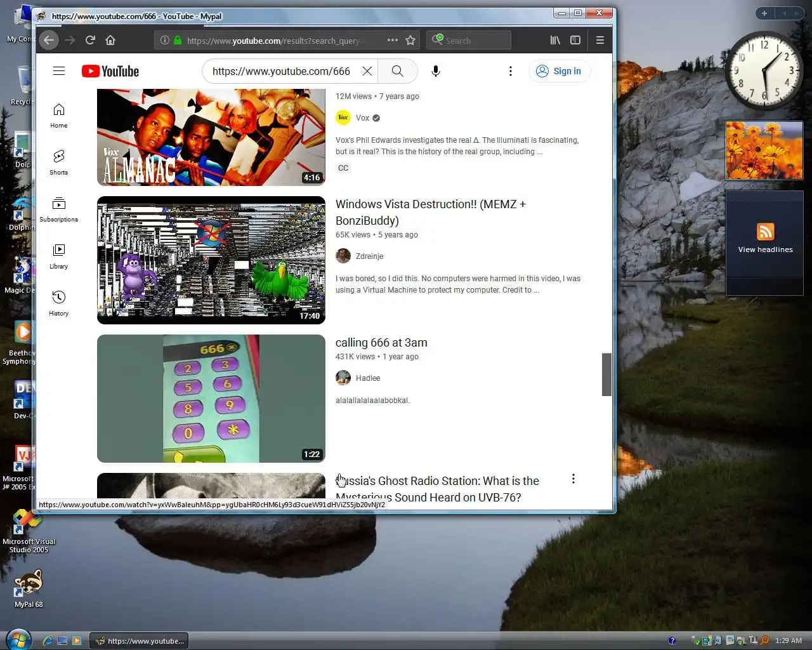Add gadget with sidebar plus button
Viewport: 812px width, 650px height.
tap(764, 13)
